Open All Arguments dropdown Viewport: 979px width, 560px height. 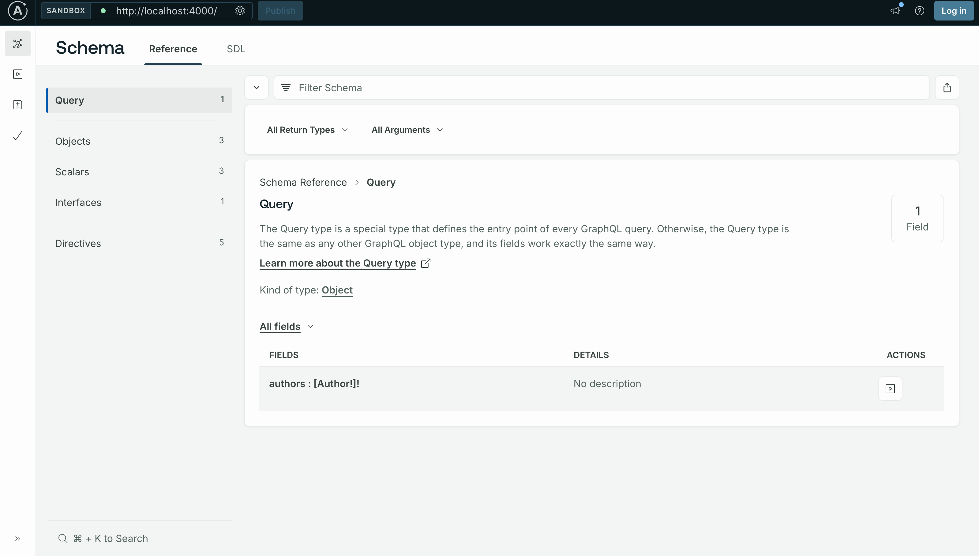[407, 130]
